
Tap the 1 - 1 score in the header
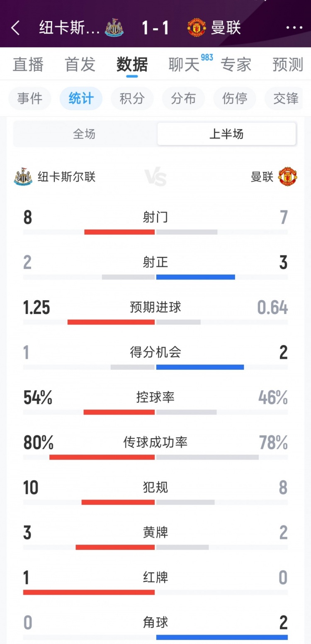(x=155, y=28)
